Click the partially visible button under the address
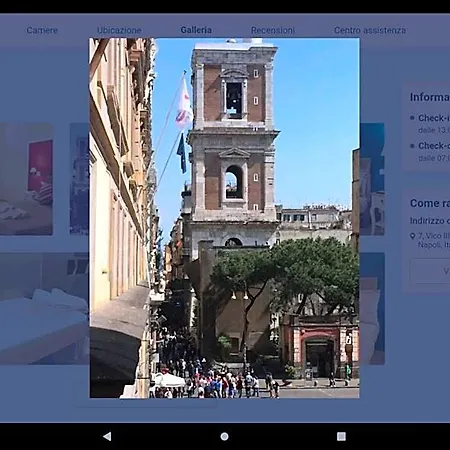This screenshot has height=450, width=450. (430, 271)
